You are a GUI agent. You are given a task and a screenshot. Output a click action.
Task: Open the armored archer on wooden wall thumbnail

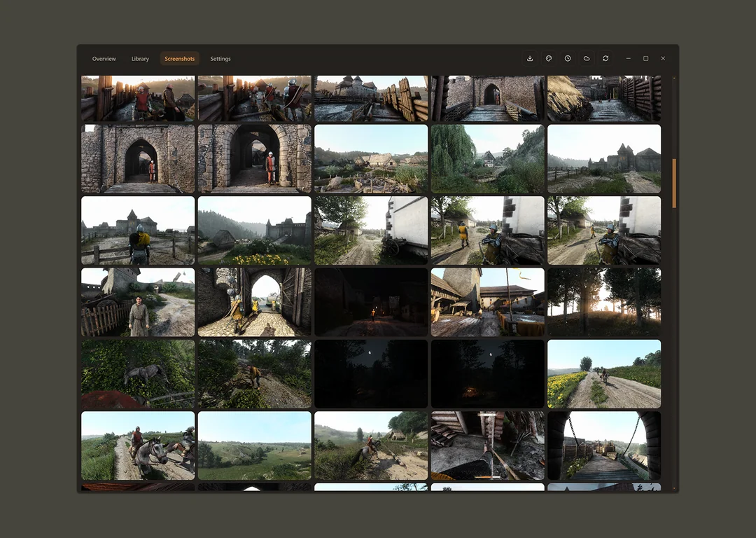coord(255,99)
